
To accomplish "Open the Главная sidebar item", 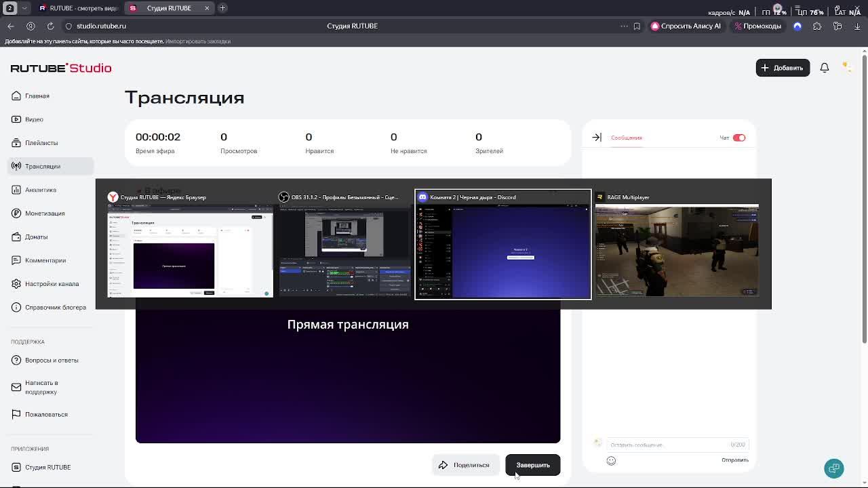I will (x=50, y=96).
